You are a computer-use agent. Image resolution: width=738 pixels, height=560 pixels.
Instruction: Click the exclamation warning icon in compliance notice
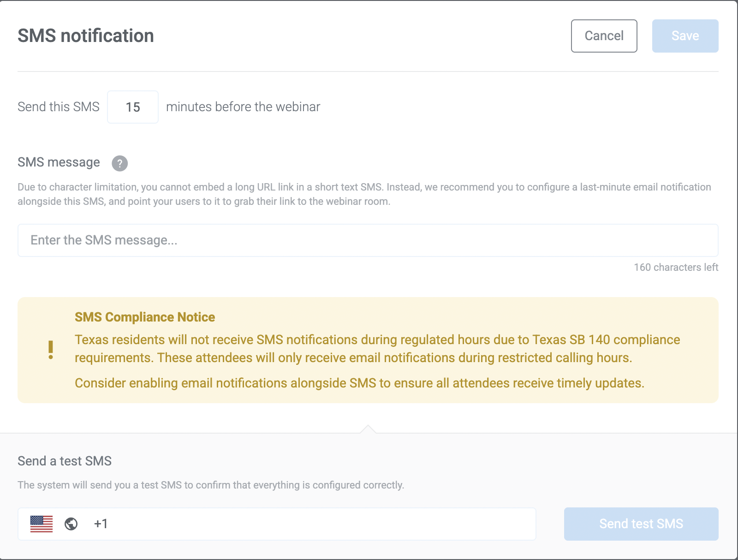[51, 349]
